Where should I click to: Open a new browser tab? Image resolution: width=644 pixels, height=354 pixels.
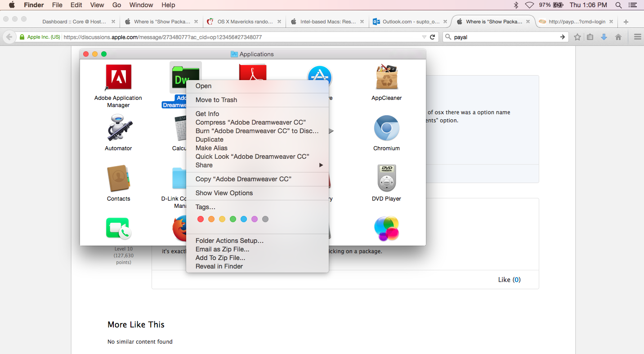(x=626, y=22)
